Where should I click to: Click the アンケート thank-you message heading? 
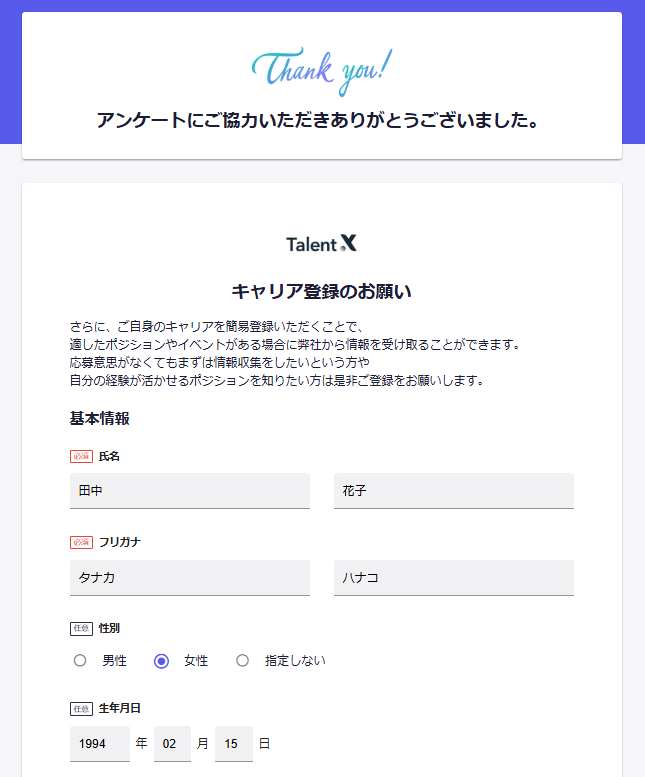click(321, 121)
